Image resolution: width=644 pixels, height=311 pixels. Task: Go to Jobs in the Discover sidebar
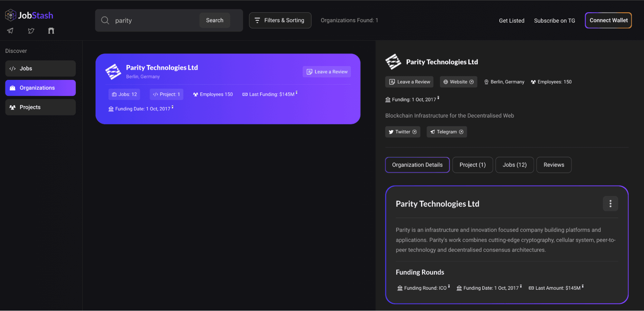[40, 68]
